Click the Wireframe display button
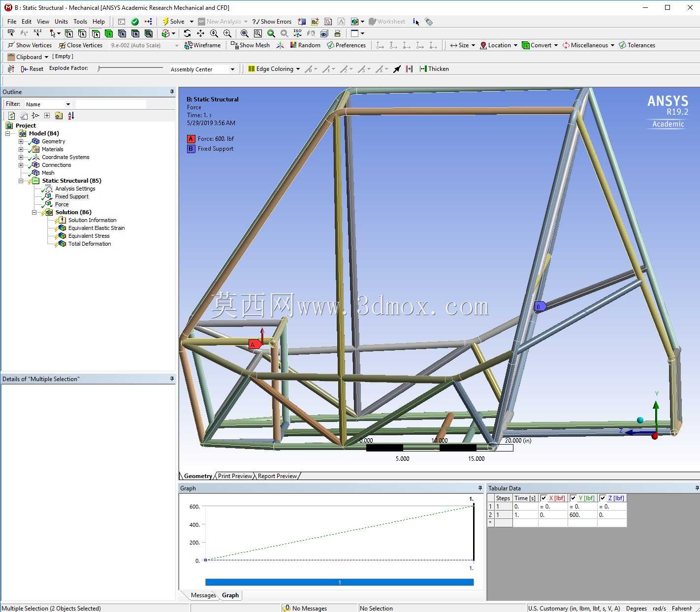 [202, 45]
